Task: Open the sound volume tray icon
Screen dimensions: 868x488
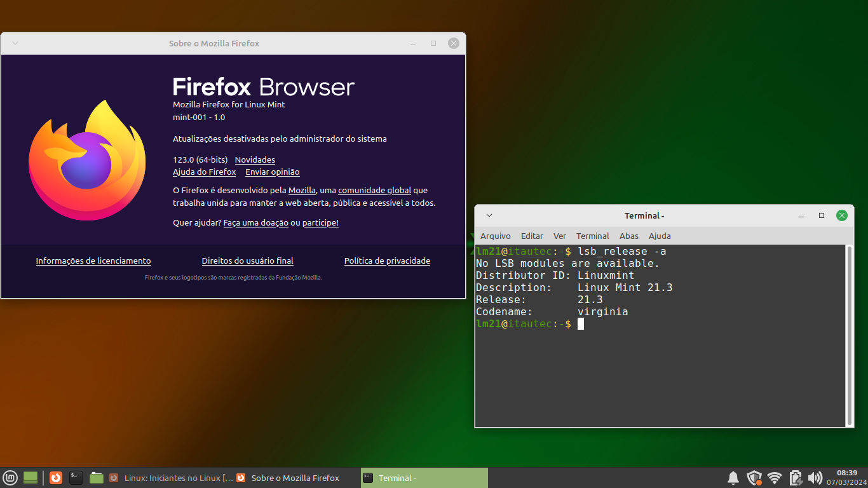Action: coord(815,478)
